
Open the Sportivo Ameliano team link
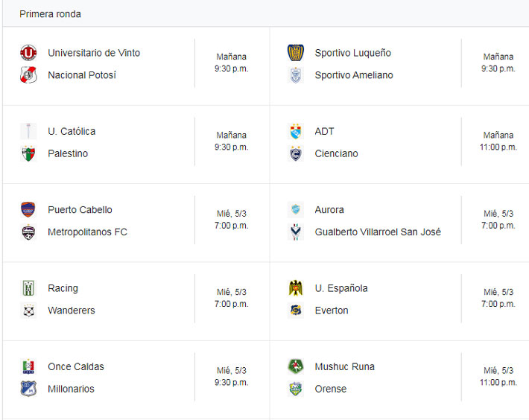[354, 75]
